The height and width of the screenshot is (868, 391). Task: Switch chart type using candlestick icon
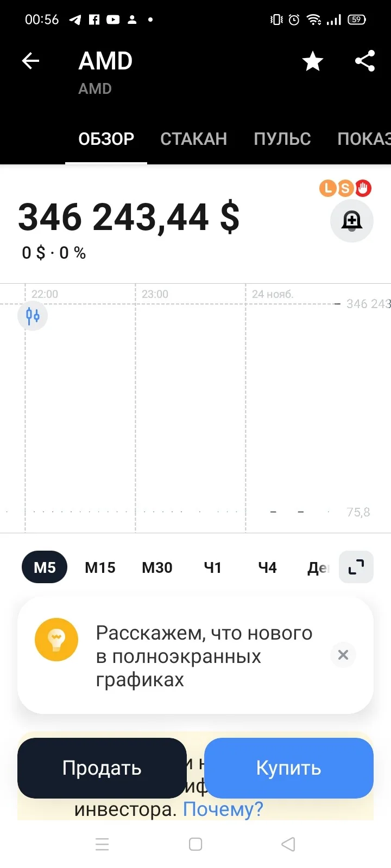[x=33, y=316]
